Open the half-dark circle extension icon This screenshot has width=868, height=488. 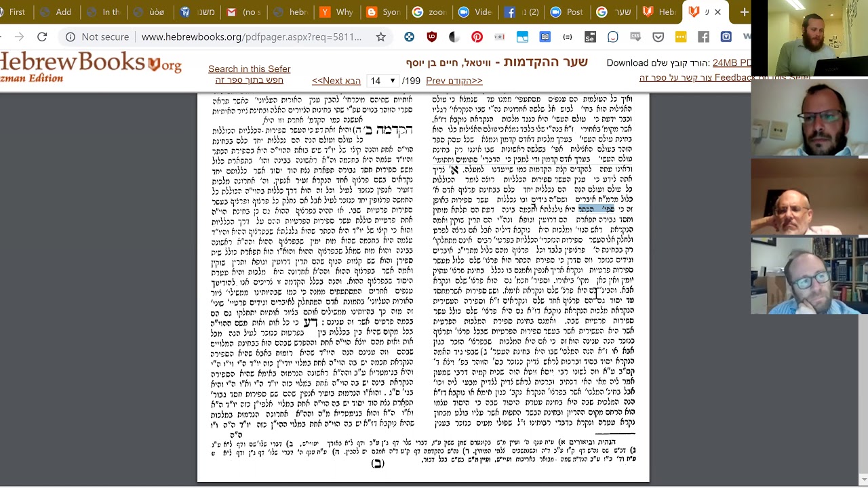[x=454, y=37]
